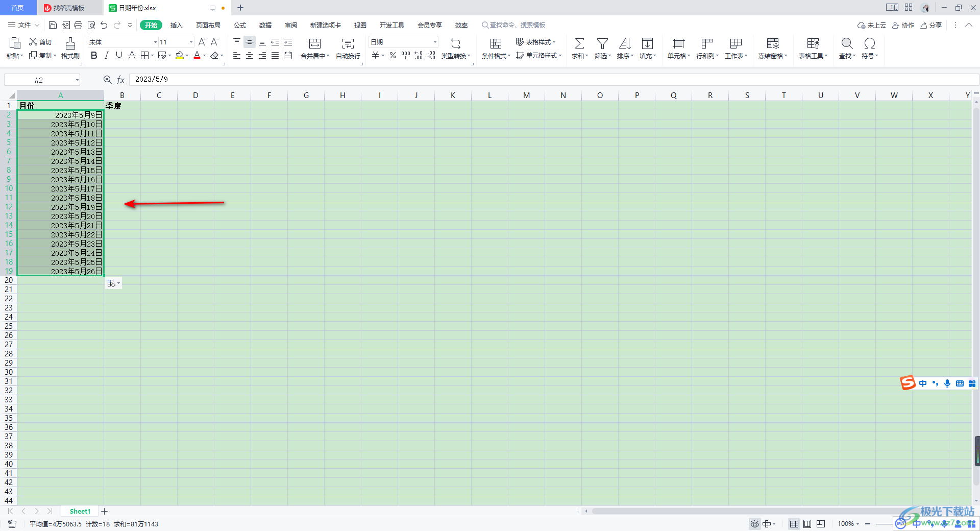This screenshot has width=980, height=531.
Task: Click the zoom out minus on zoom slider
Action: point(868,524)
